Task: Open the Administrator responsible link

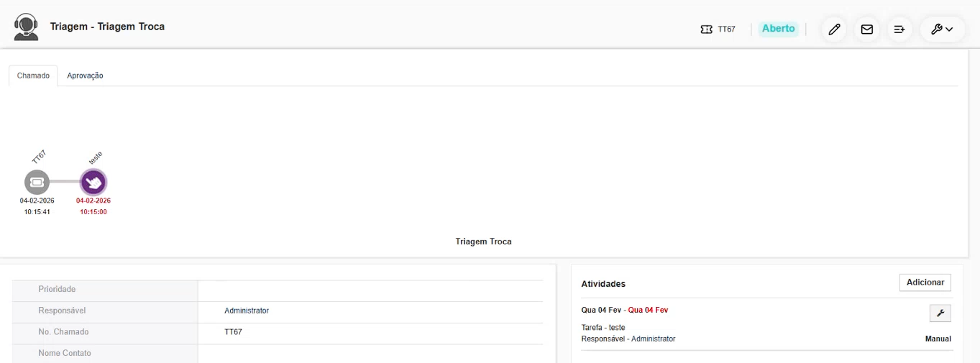Action: [x=246, y=311]
